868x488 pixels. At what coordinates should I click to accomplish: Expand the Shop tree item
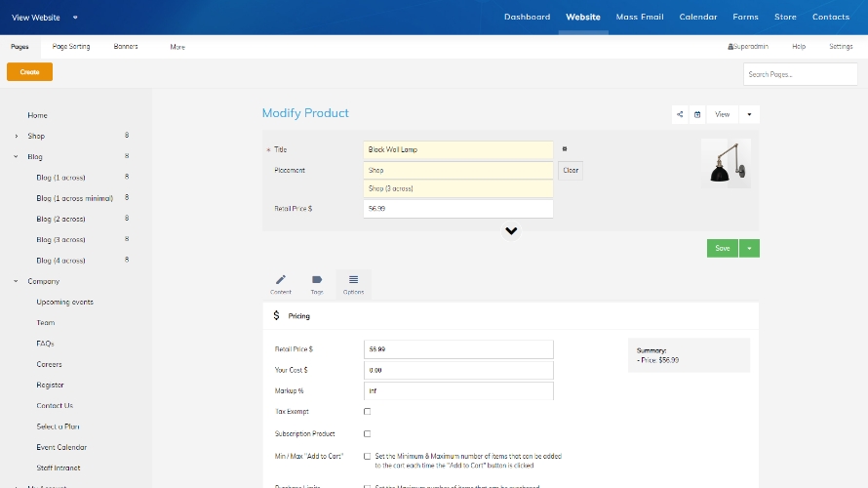click(x=16, y=137)
